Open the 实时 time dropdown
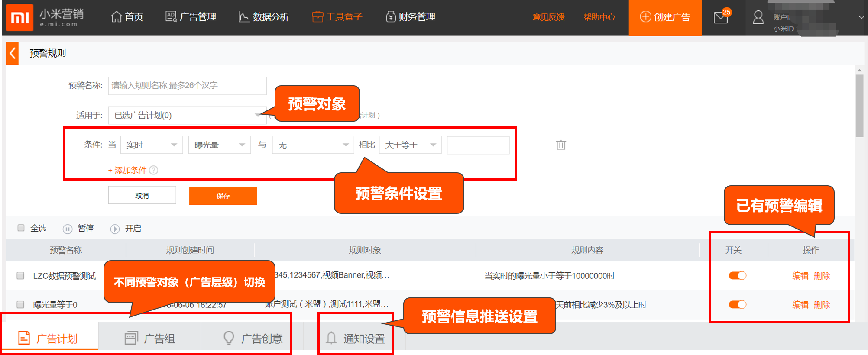Screen dimensions: 868x355 [152, 145]
